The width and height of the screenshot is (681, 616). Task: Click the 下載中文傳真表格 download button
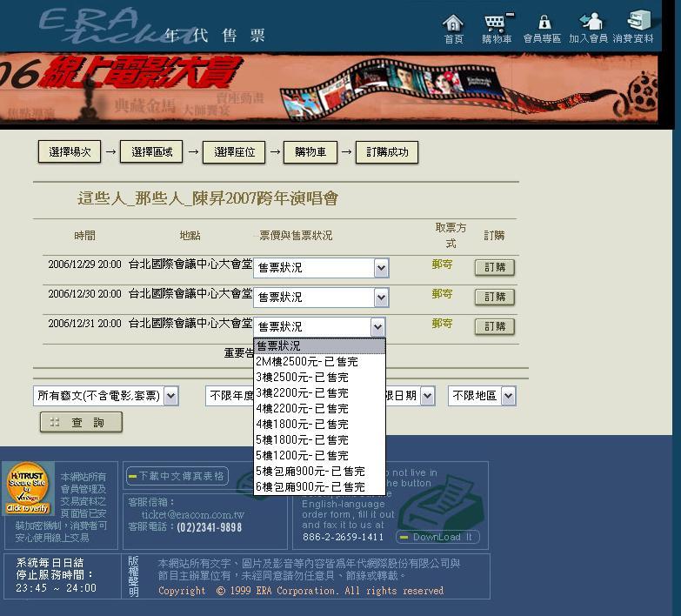(177, 476)
